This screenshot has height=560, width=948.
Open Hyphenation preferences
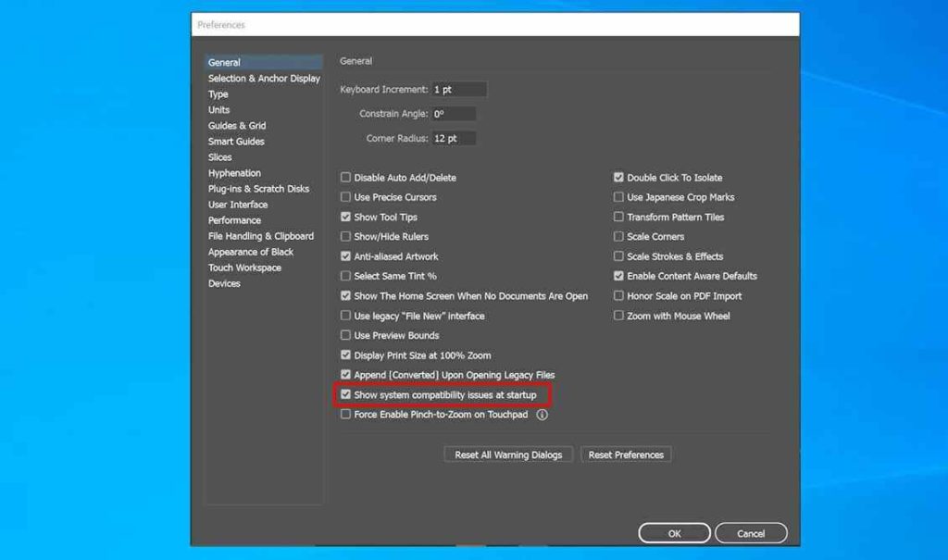[x=234, y=173]
